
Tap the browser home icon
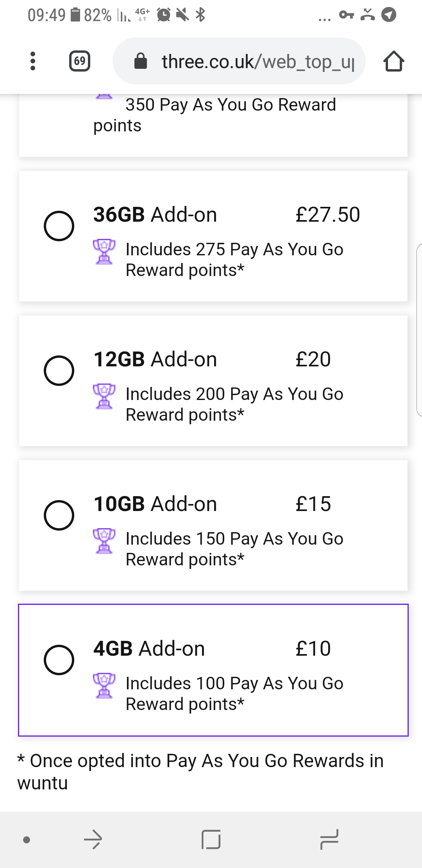click(393, 61)
